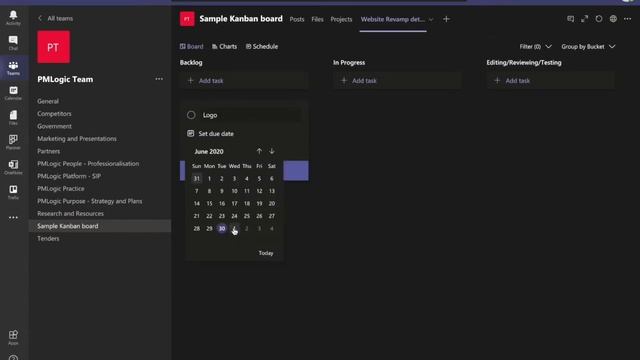The width and height of the screenshot is (640, 360).
Task: Switch to the Projects tab
Action: 341,19
